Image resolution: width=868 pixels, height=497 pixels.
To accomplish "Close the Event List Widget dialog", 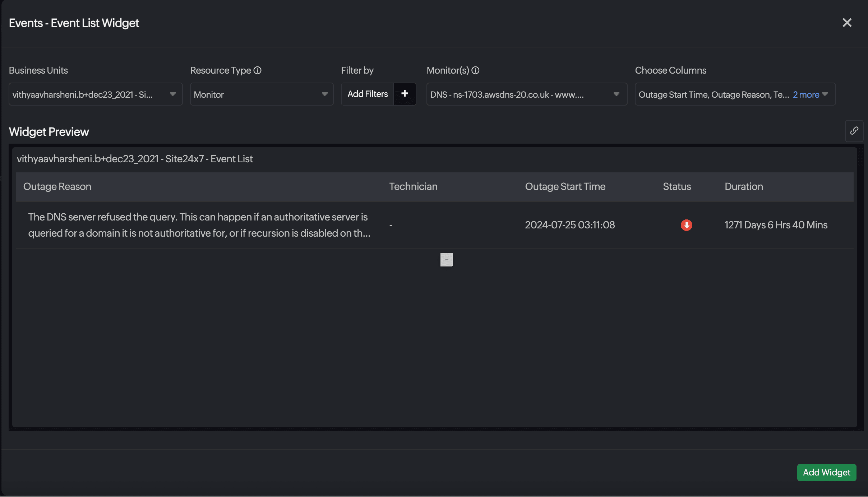I will click(x=847, y=23).
